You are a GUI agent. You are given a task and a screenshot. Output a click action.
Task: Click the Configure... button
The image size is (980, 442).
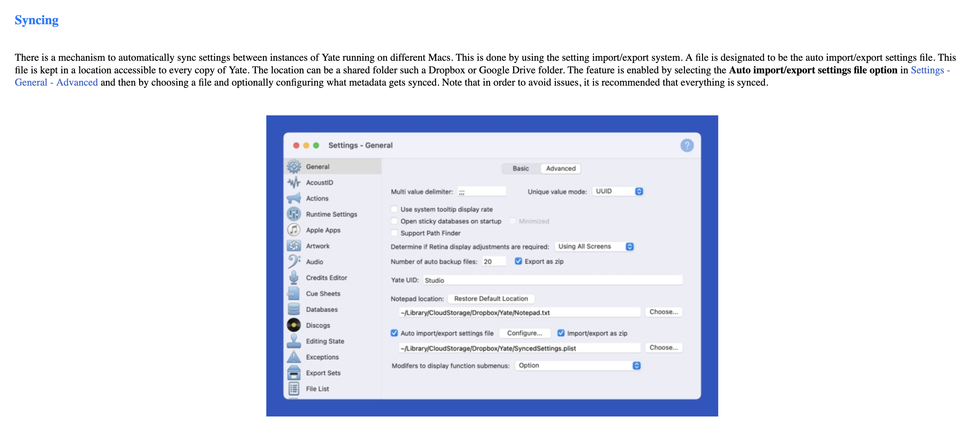coord(524,333)
